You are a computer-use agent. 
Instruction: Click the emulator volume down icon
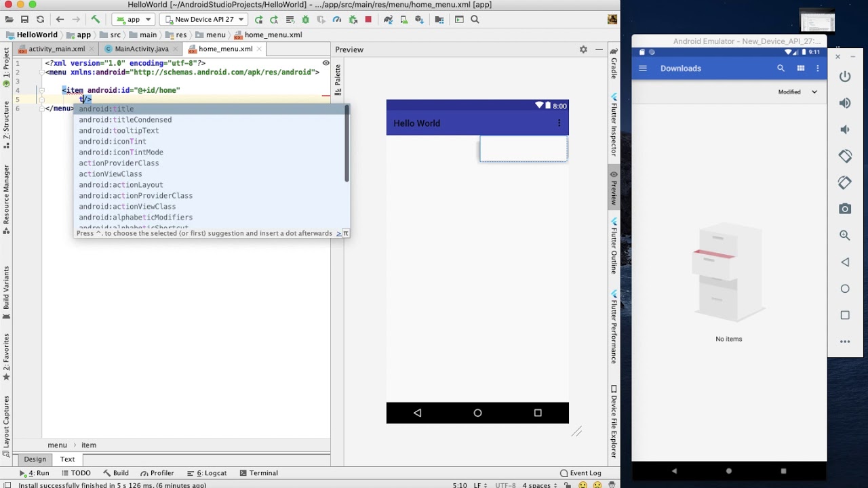tap(845, 129)
